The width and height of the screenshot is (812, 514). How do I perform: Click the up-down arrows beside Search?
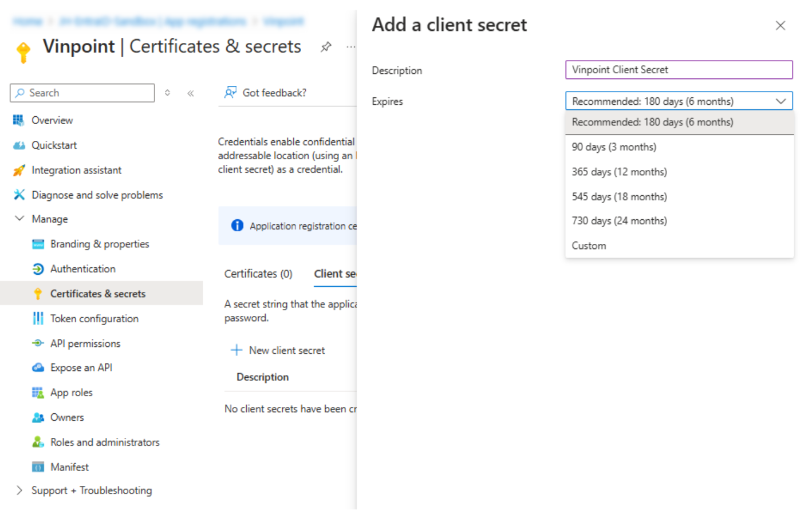pyautogui.click(x=167, y=93)
